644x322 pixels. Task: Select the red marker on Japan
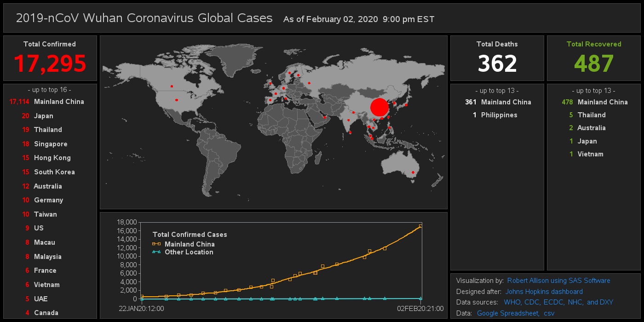[406, 105]
